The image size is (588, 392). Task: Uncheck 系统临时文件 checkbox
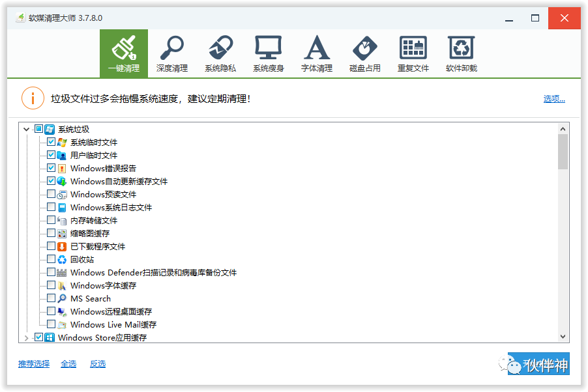[51, 142]
